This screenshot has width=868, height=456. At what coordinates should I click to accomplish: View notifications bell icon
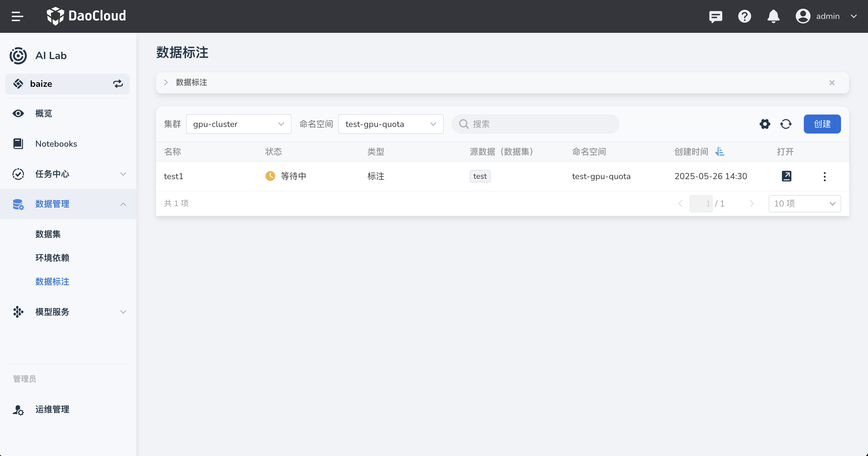[x=773, y=16]
